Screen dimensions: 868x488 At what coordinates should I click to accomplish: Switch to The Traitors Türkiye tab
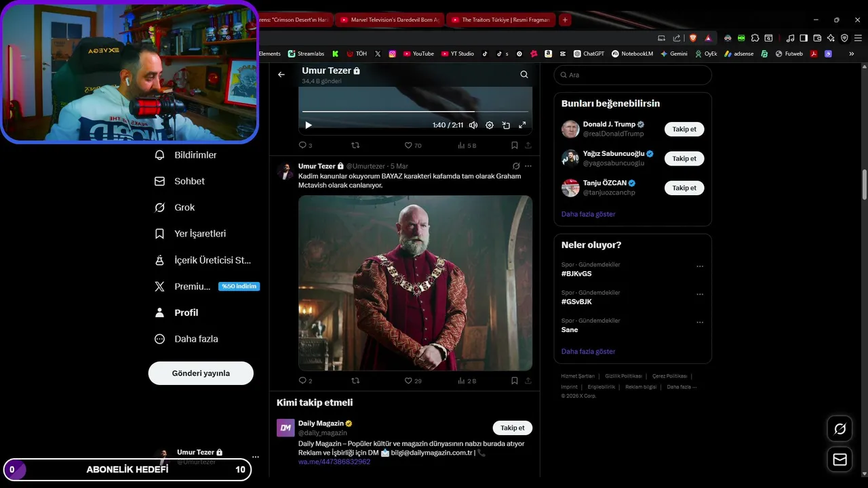(x=500, y=20)
